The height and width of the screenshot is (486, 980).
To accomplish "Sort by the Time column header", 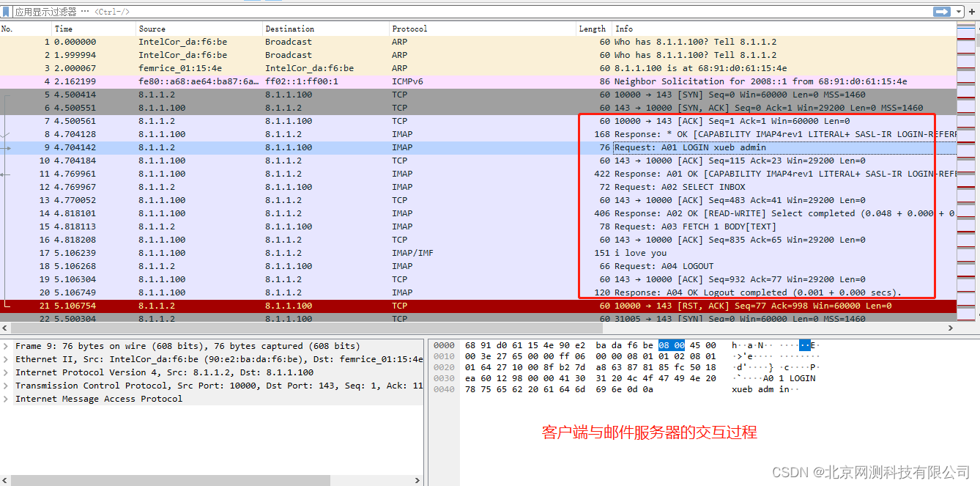I will 94,29.
